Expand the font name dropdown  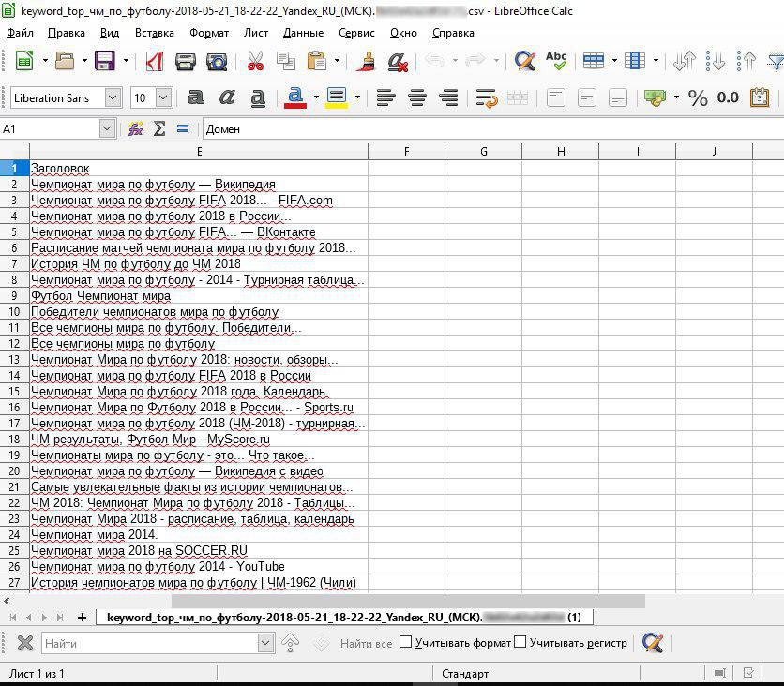[113, 97]
